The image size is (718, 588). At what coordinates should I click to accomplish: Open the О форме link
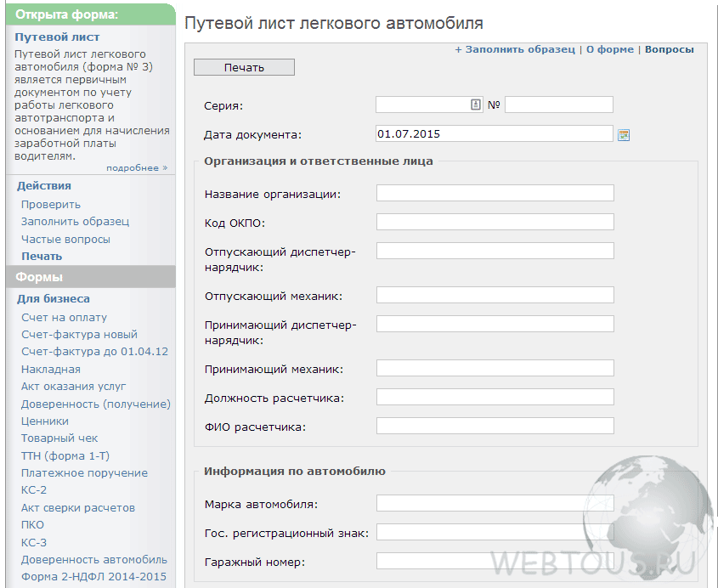(x=610, y=49)
